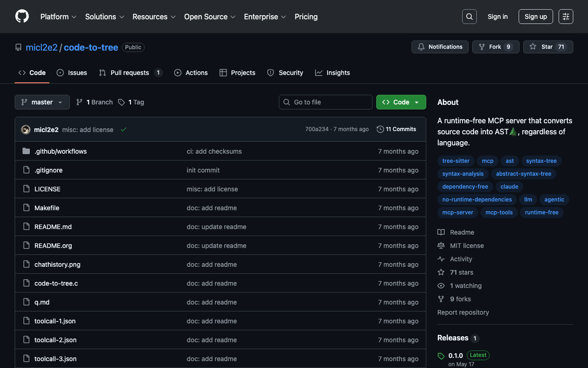Viewport: 588px width, 368px height.
Task: Click the commit success checkmark icon
Action: 124,129
